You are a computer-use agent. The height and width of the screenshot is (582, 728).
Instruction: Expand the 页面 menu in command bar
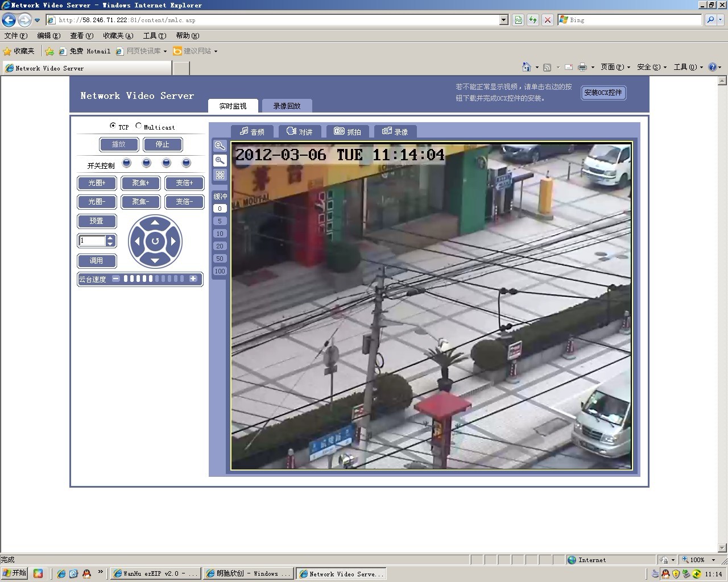tap(615, 67)
